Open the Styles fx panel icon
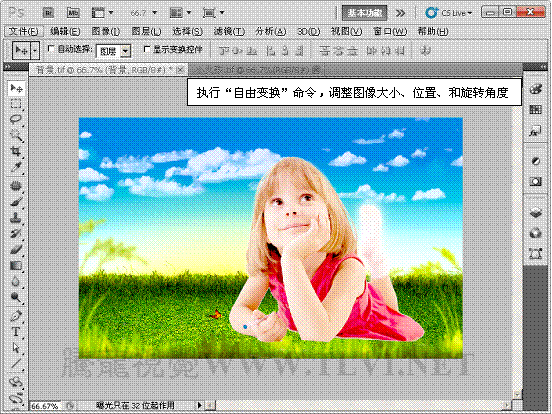The width and height of the screenshot is (552, 414). [x=535, y=131]
